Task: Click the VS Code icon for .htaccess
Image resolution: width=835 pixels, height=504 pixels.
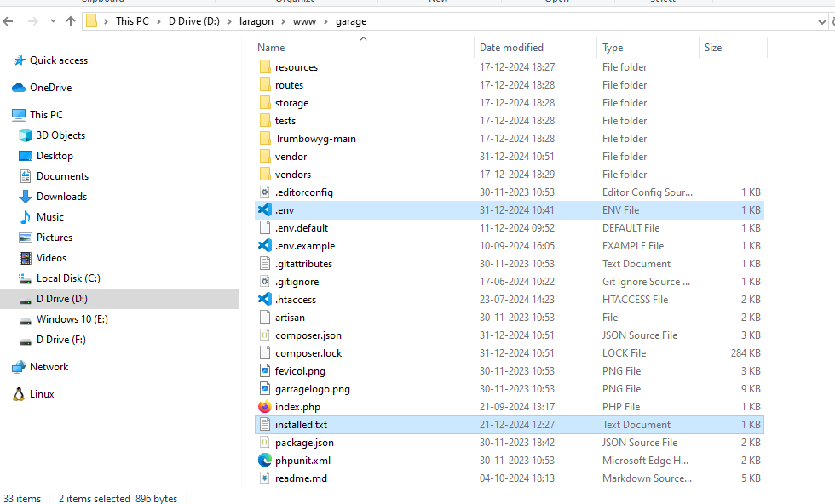Action: [x=265, y=300]
